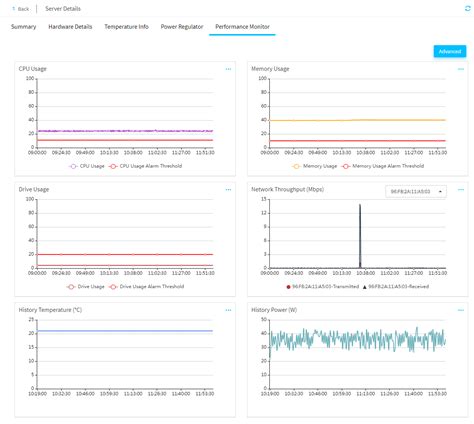Toggle the Drive Usage Alarm Threshold legend

pos(146,286)
